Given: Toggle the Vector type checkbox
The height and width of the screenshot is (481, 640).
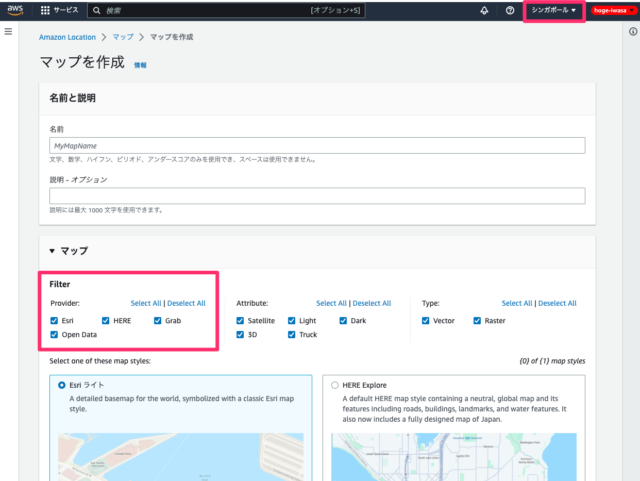Looking at the screenshot, I should [x=426, y=321].
